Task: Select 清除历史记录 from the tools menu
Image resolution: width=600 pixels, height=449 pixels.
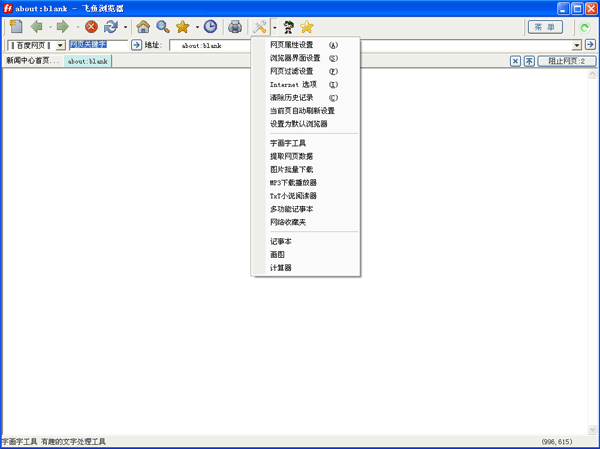Action: (291, 97)
